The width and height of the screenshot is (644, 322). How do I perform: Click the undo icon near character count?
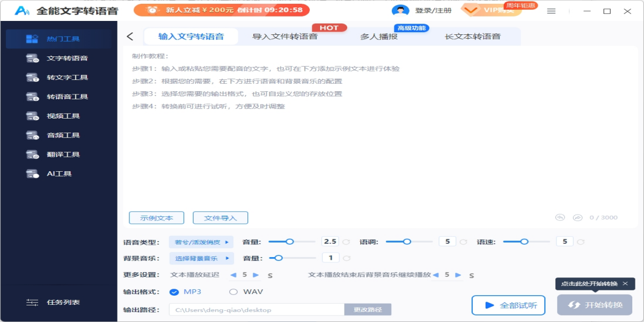(560, 217)
